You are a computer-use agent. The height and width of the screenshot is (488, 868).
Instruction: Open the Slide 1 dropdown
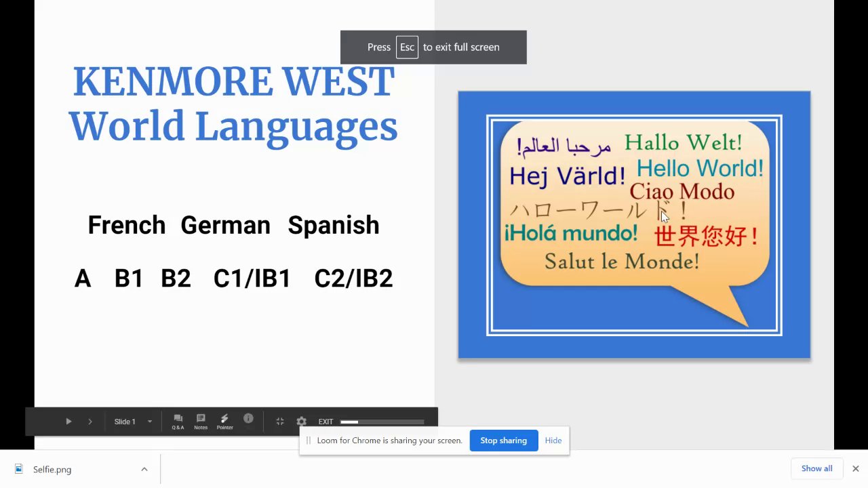click(133, 422)
